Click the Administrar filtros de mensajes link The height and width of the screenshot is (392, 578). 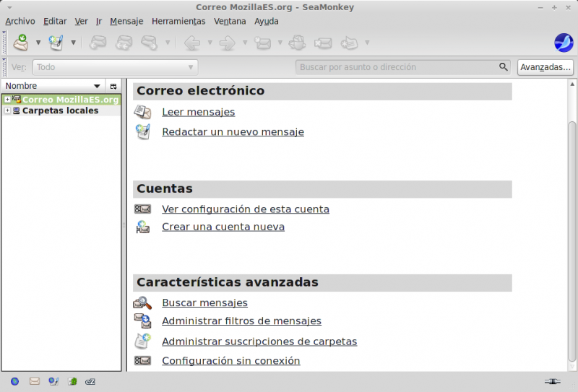click(241, 321)
